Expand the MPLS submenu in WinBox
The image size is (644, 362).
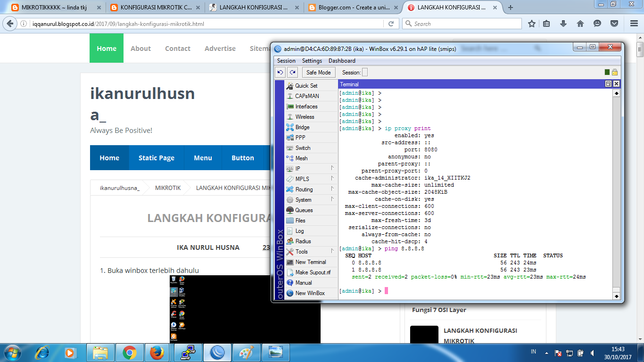pyautogui.click(x=311, y=179)
